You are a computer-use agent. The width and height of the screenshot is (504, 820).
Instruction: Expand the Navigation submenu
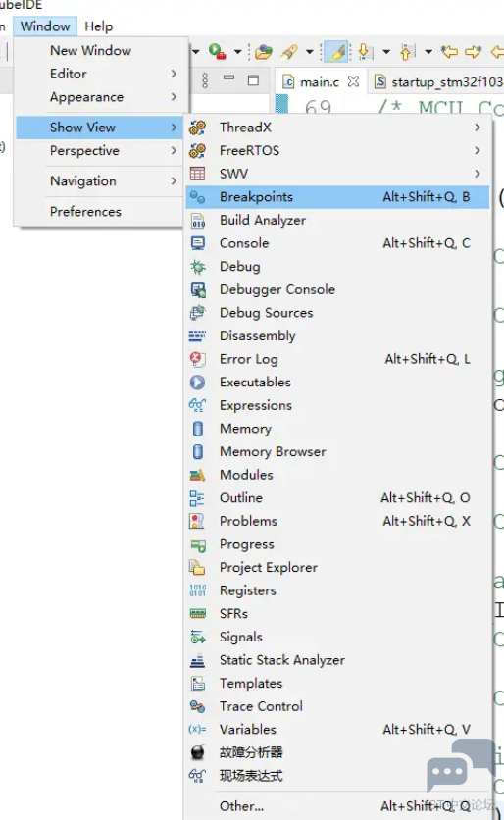pyautogui.click(x=101, y=180)
